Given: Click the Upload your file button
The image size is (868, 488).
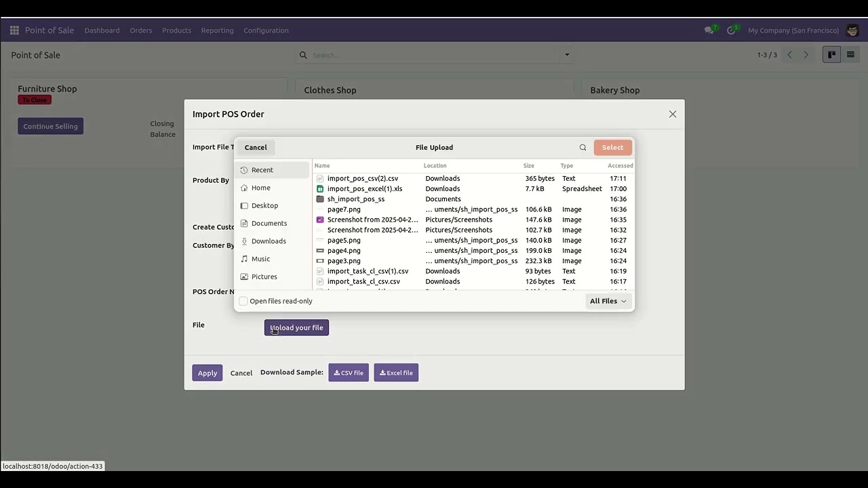Looking at the screenshot, I should tap(296, 328).
